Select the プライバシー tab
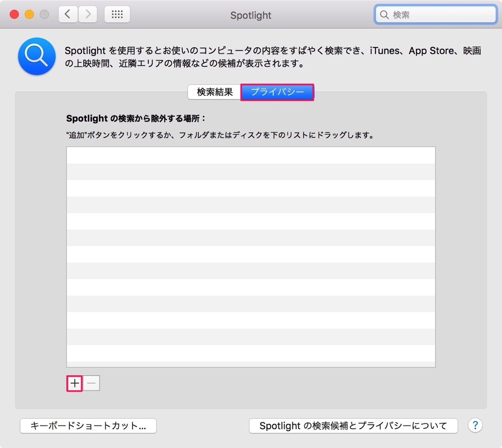 (277, 92)
